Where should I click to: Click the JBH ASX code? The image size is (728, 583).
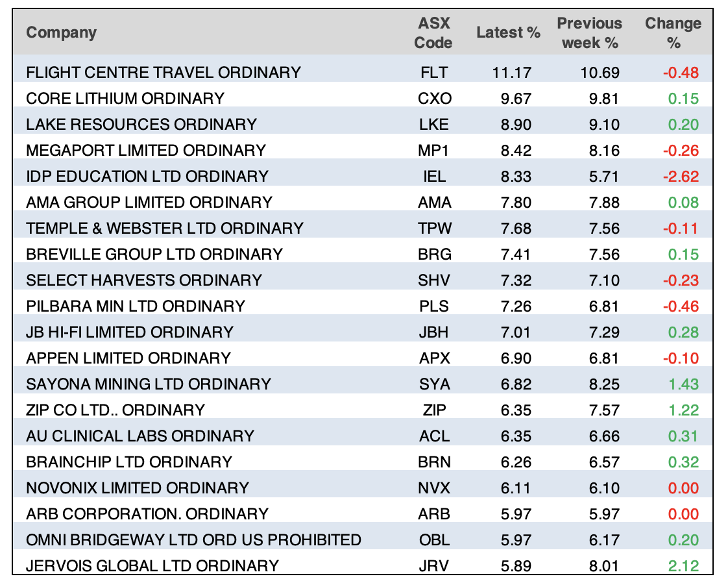pyautogui.click(x=434, y=332)
